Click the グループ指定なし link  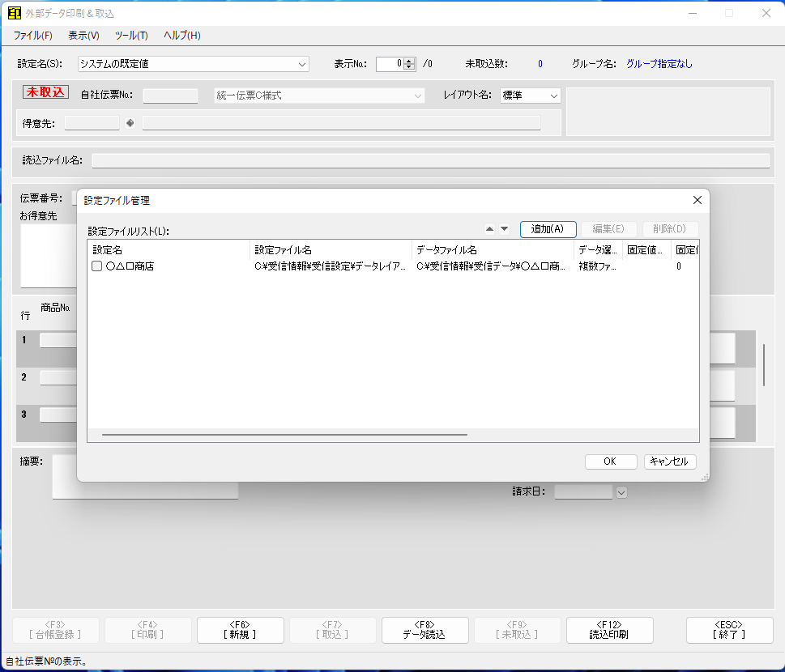(659, 64)
